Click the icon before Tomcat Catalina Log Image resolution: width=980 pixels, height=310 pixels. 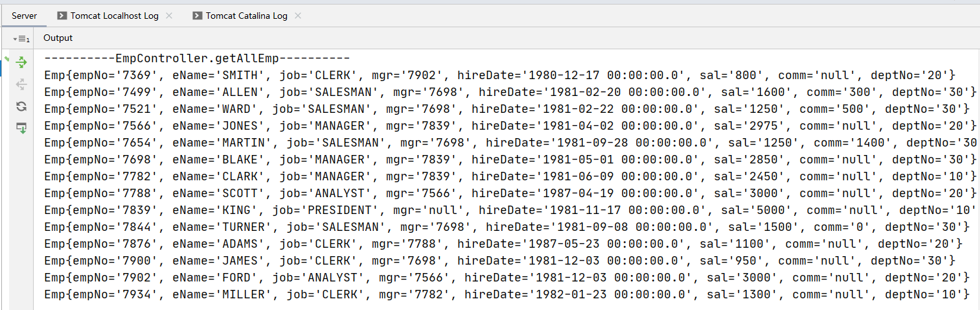click(x=197, y=16)
